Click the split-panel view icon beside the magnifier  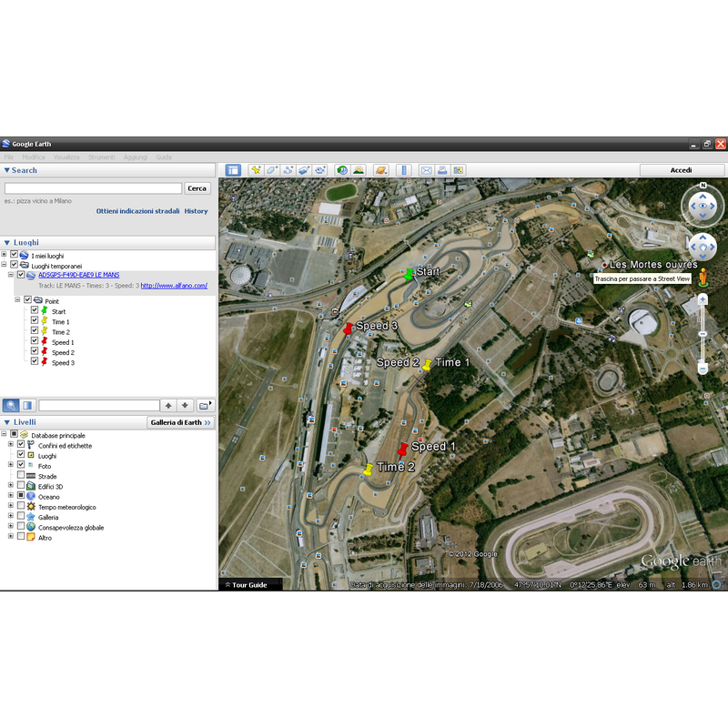(x=27, y=405)
